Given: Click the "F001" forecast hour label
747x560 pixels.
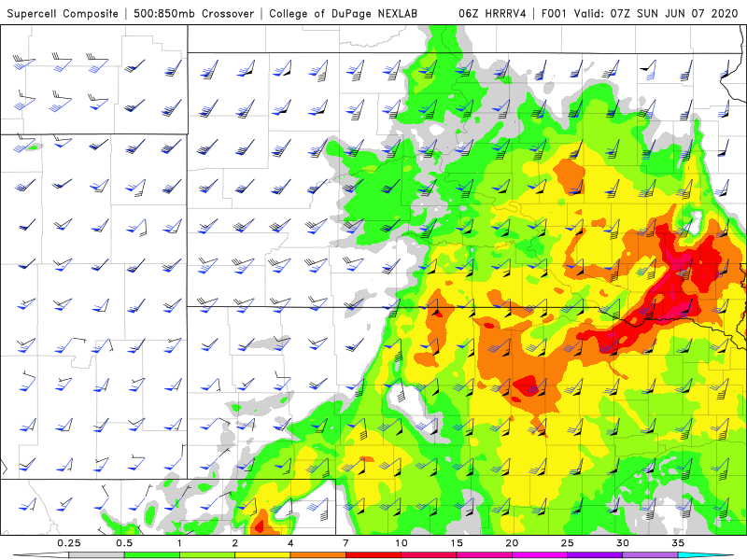Looking at the screenshot, I should pos(555,14).
